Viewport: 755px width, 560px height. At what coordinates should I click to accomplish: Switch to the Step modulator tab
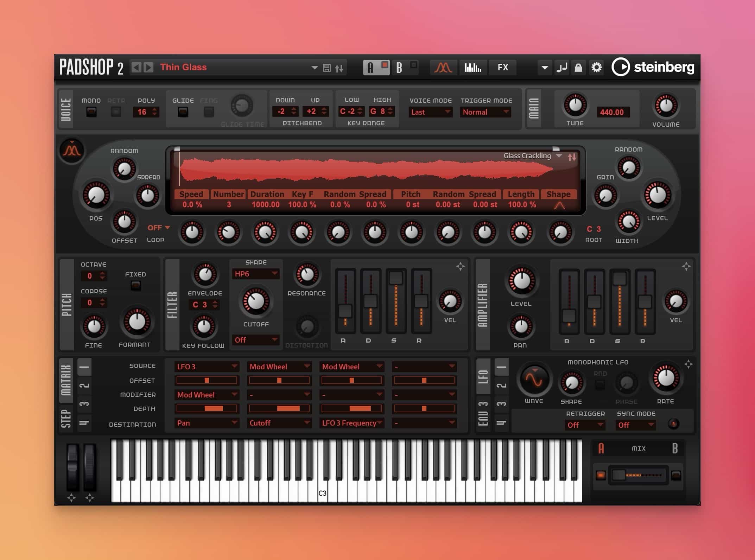66,418
